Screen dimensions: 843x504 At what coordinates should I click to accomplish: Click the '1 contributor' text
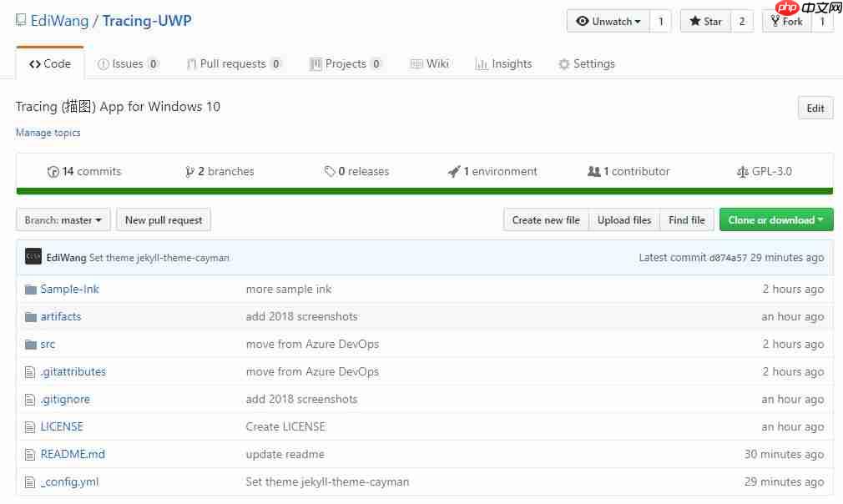click(x=637, y=171)
